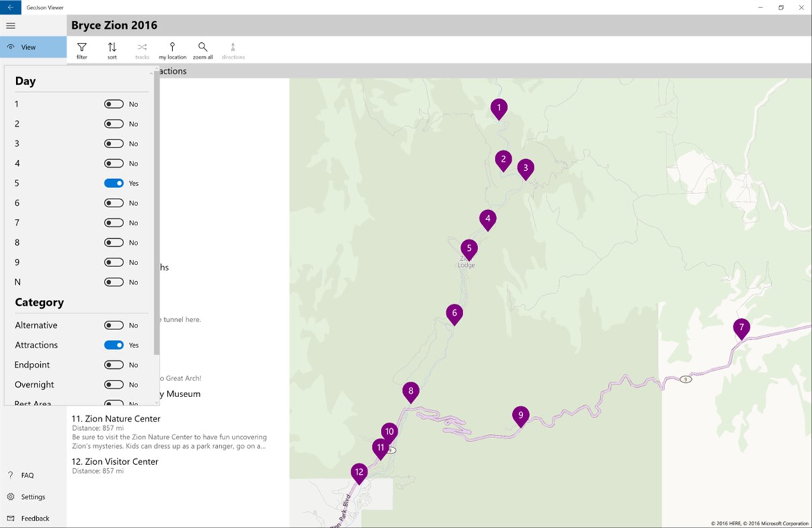
Task: Click the FAQ question mark icon
Action: click(x=11, y=475)
